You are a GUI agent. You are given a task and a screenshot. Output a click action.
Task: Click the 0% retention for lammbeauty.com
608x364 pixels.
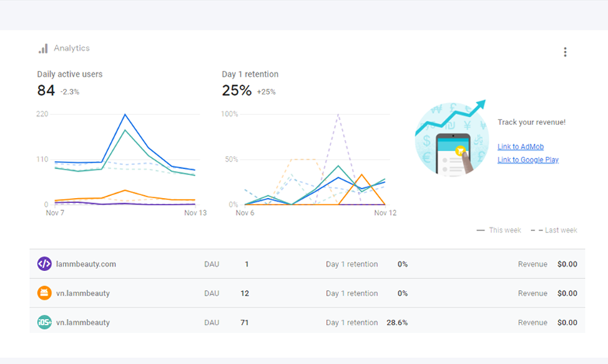(403, 264)
